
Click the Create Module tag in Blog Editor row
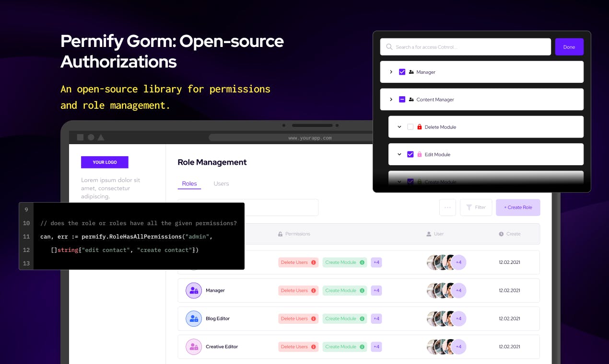pyautogui.click(x=345, y=318)
